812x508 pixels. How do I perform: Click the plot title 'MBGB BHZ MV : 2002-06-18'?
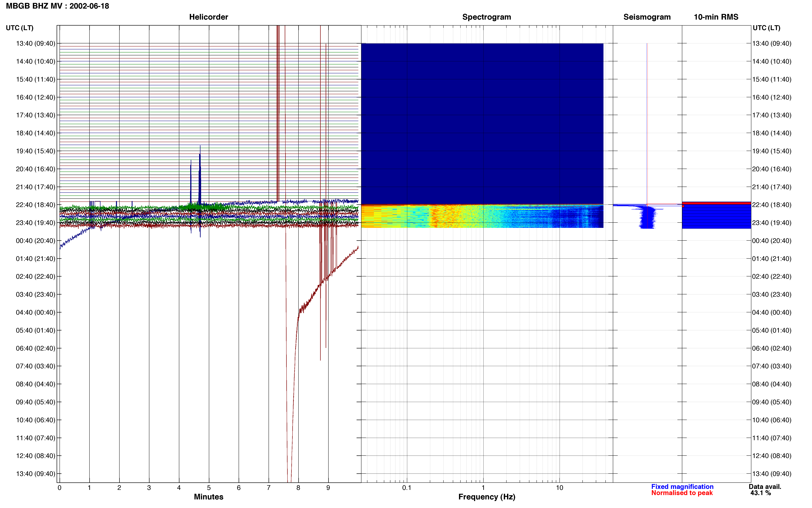coord(57,6)
